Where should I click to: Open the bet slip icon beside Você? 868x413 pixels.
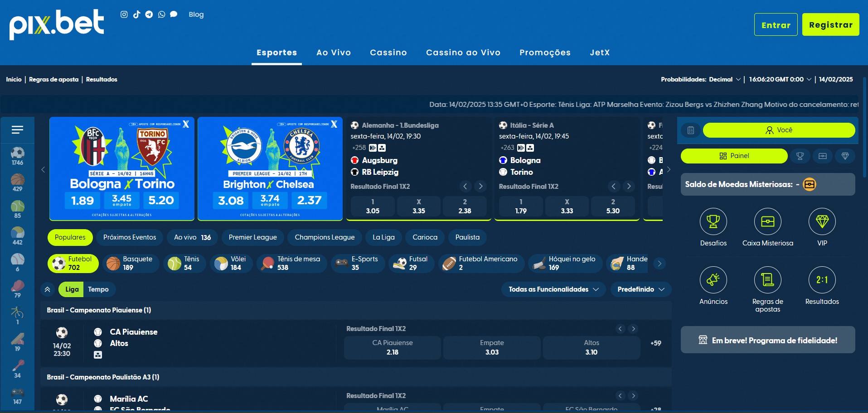(x=690, y=130)
